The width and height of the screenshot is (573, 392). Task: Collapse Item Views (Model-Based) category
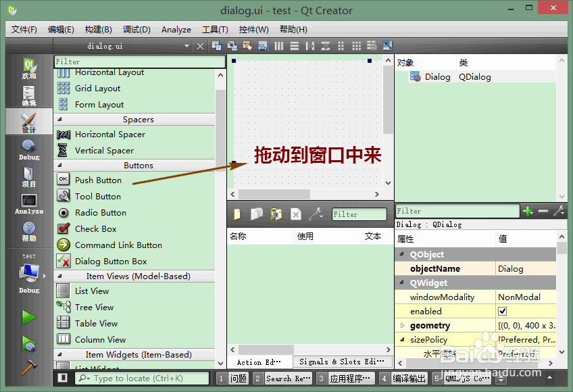tap(59, 276)
